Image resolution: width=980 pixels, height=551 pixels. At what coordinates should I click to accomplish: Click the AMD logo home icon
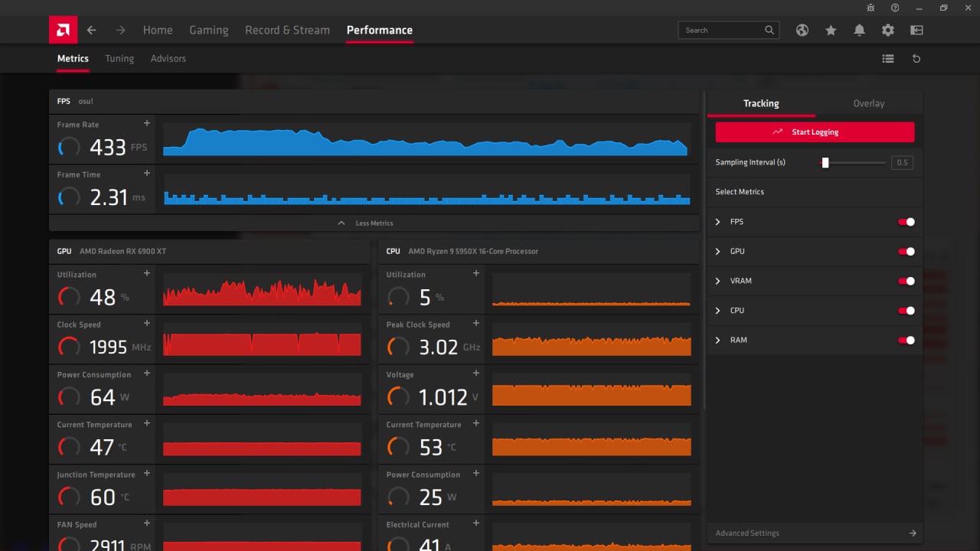[63, 31]
